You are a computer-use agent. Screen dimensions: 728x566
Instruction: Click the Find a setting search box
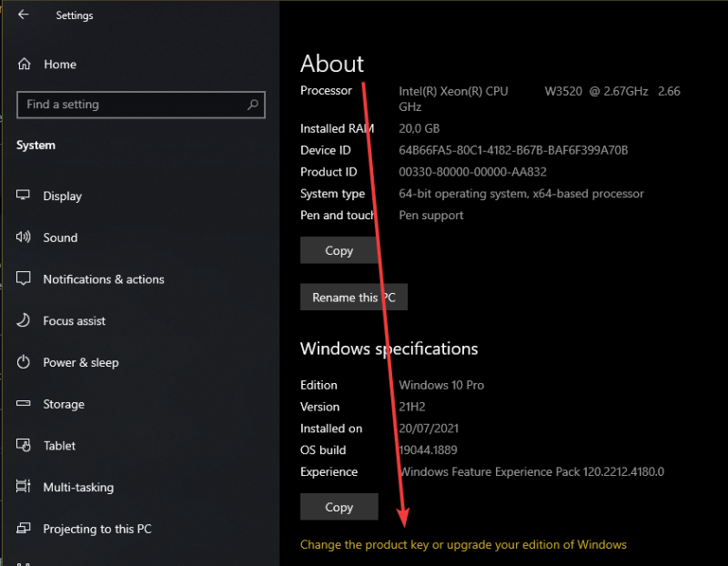pyautogui.click(x=141, y=105)
